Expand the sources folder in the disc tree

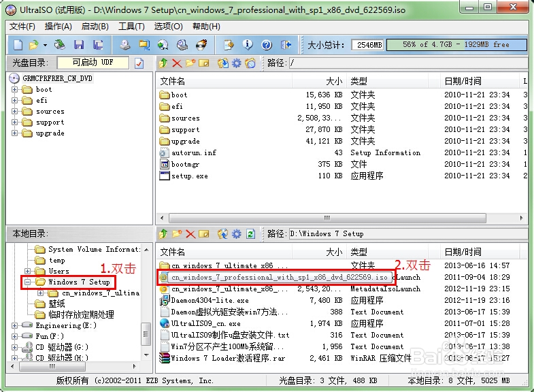(x=15, y=112)
